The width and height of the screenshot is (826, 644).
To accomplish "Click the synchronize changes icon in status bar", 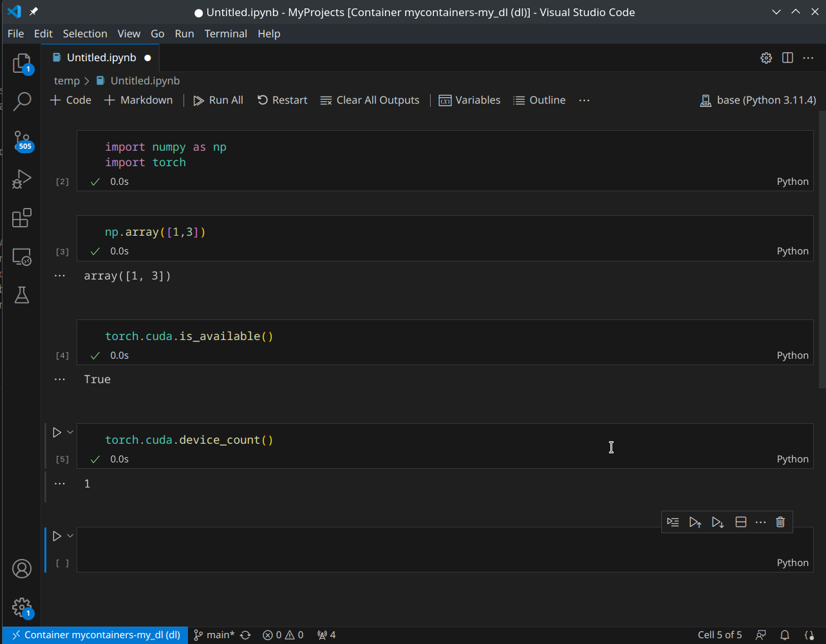I will click(245, 635).
